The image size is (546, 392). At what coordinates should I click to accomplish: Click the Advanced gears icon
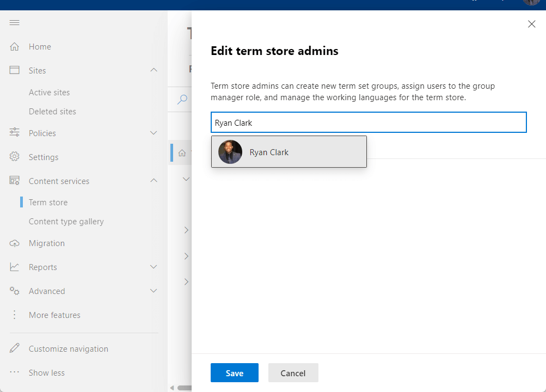point(14,291)
